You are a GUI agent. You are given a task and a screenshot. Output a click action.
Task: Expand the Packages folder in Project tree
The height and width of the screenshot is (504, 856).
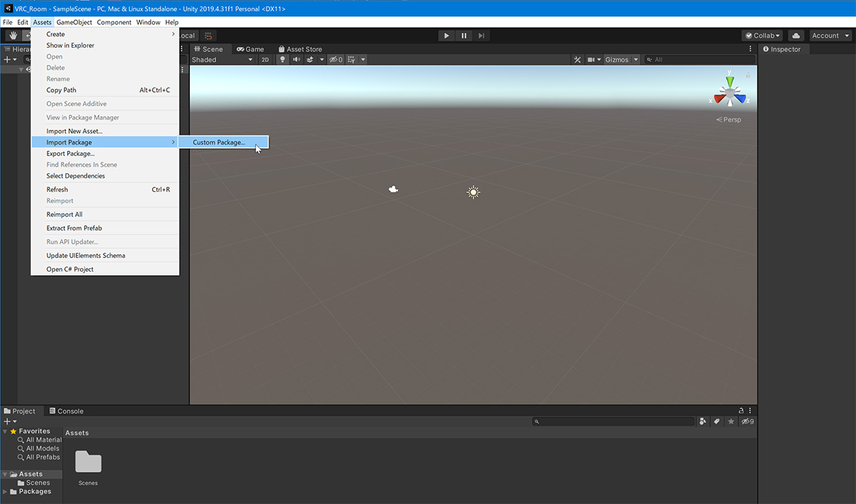(5, 491)
